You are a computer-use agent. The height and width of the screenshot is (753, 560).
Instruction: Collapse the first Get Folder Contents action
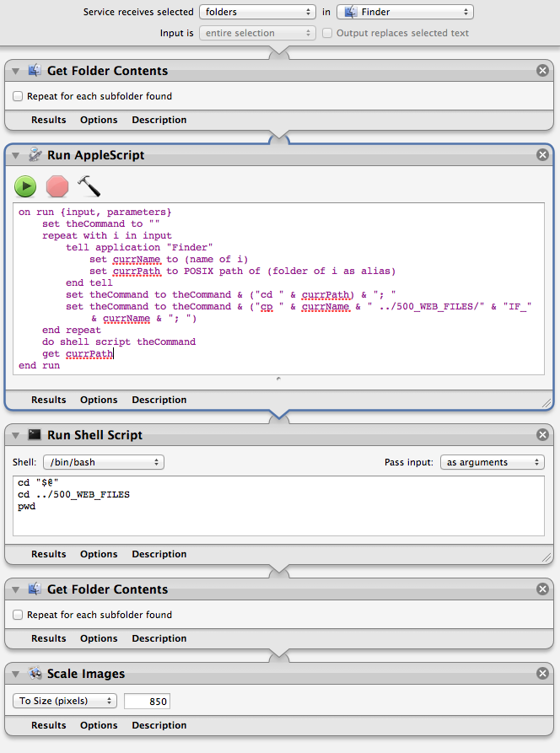tap(15, 71)
